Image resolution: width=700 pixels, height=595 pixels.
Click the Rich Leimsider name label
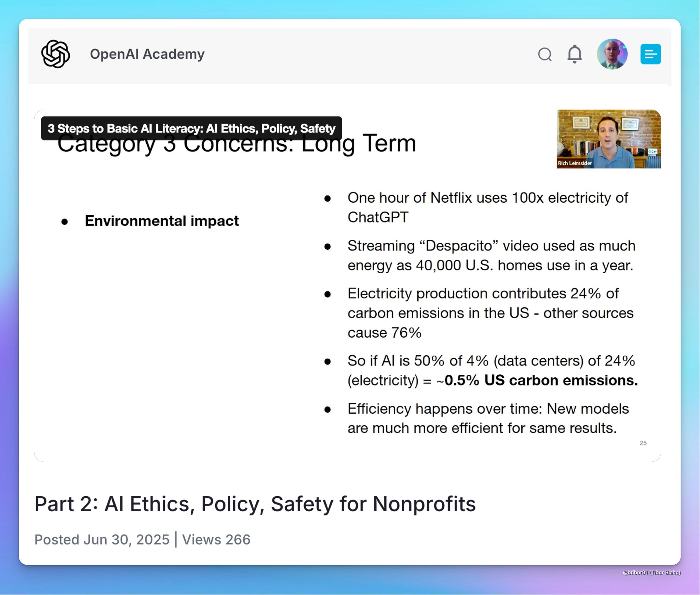point(575,163)
